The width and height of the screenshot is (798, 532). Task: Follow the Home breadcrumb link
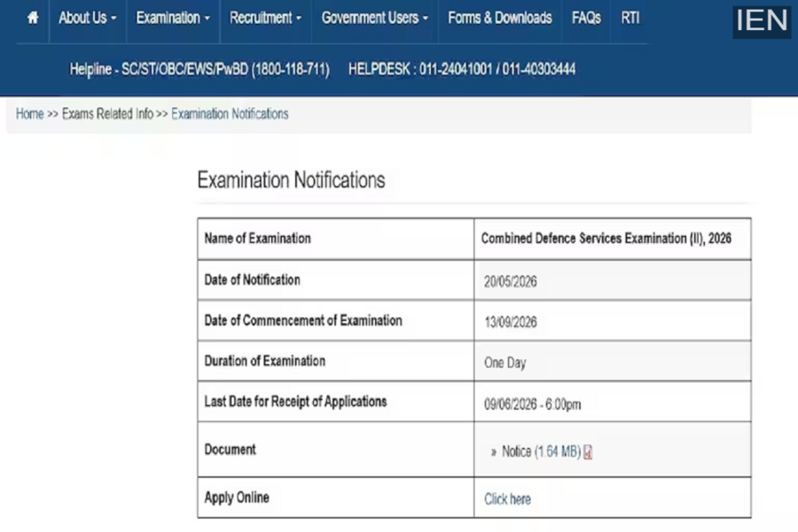pyautogui.click(x=29, y=114)
